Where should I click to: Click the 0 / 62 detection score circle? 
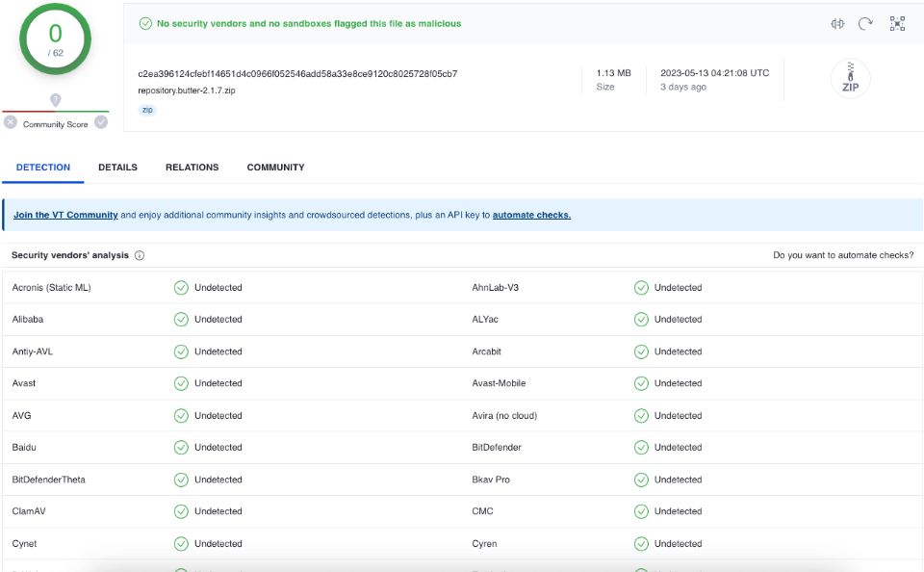(56, 39)
